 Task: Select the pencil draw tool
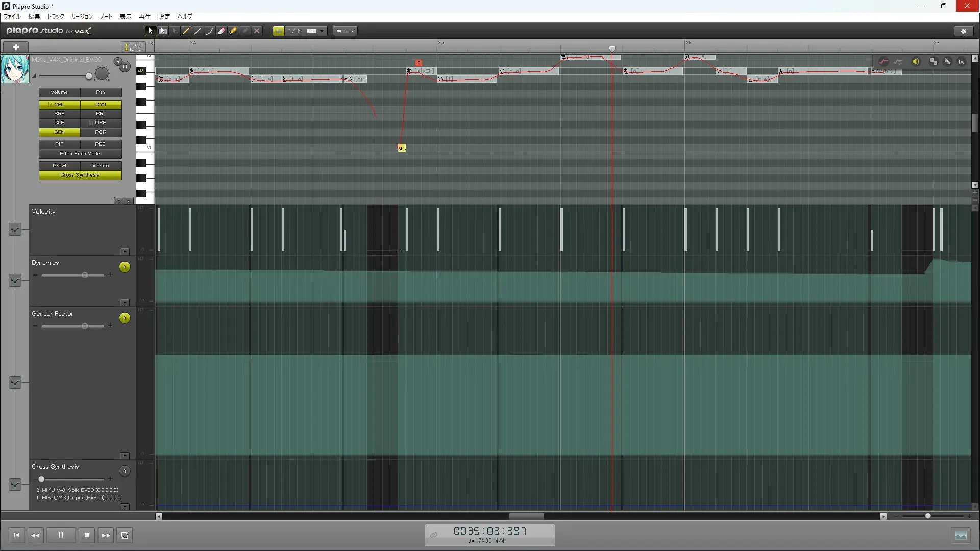pyautogui.click(x=186, y=31)
